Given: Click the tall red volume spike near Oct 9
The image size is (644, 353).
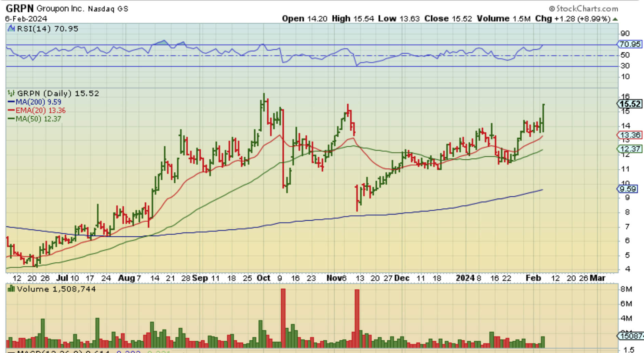Looking at the screenshot, I should pyautogui.click(x=283, y=318).
